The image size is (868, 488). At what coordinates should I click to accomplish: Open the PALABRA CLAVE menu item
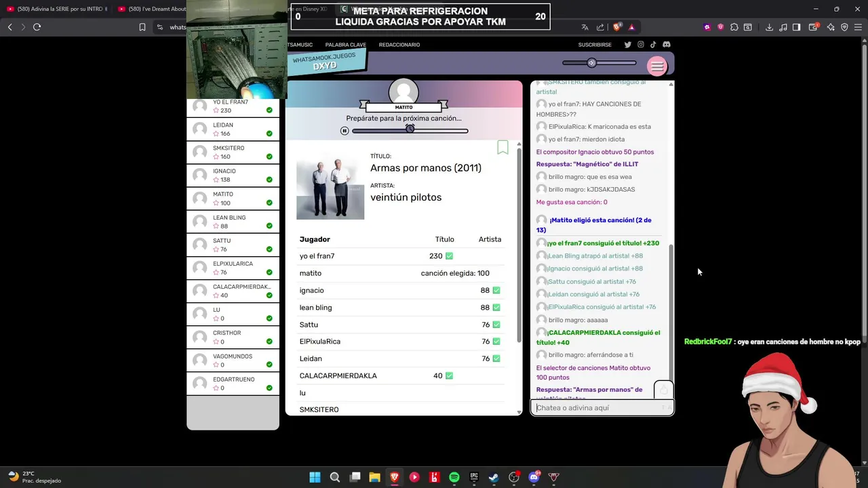(x=345, y=45)
